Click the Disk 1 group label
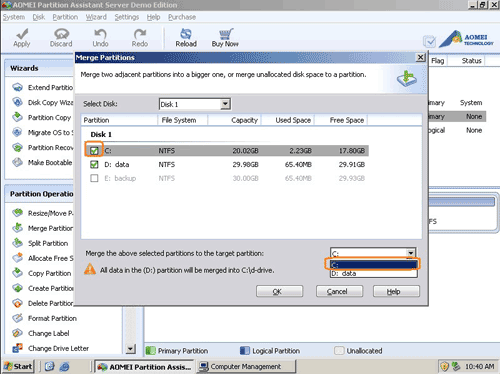The image size is (500, 374). [101, 134]
